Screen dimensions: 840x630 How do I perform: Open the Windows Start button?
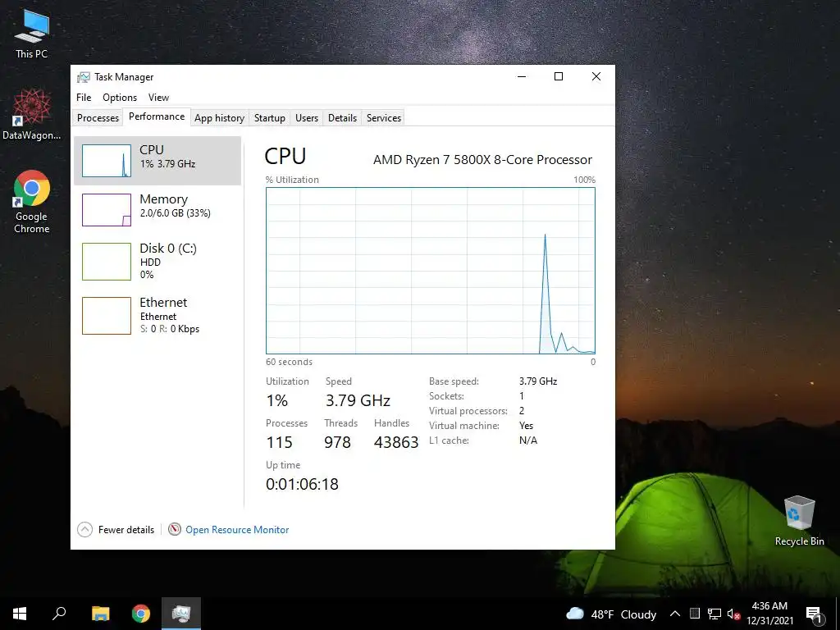click(20, 614)
